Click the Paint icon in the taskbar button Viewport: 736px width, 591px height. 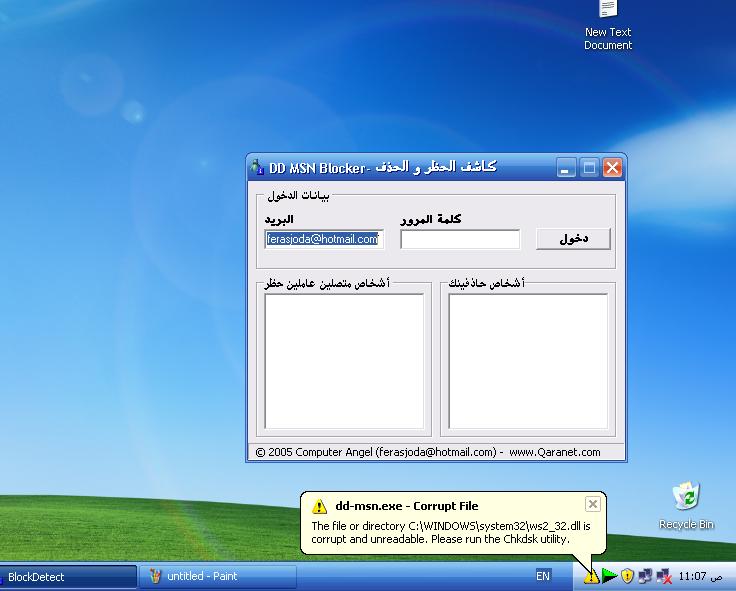155,576
